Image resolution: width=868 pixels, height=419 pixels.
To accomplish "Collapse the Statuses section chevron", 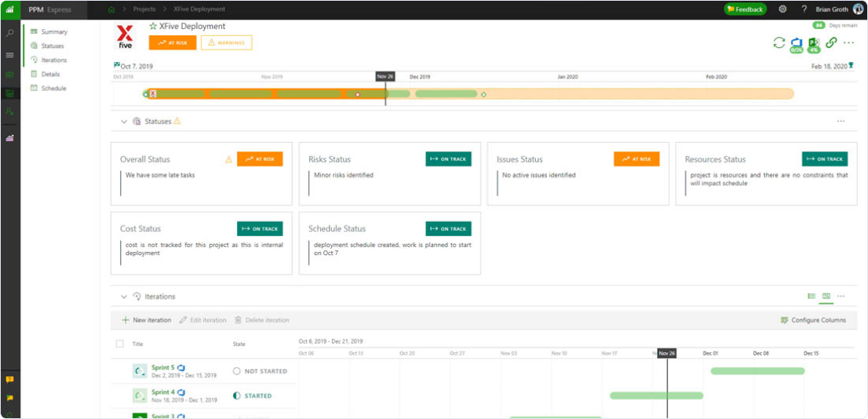I will point(124,121).
